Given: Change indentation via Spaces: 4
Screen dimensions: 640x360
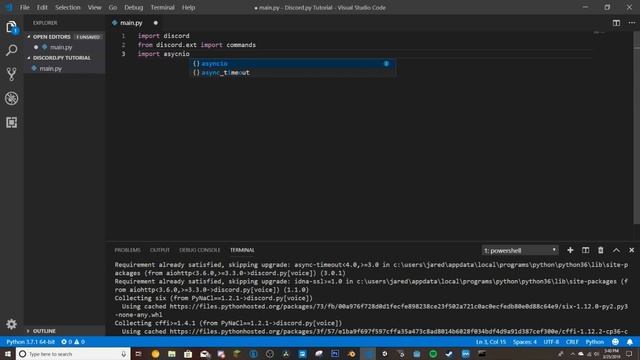Looking at the screenshot, I should click(x=525, y=342).
